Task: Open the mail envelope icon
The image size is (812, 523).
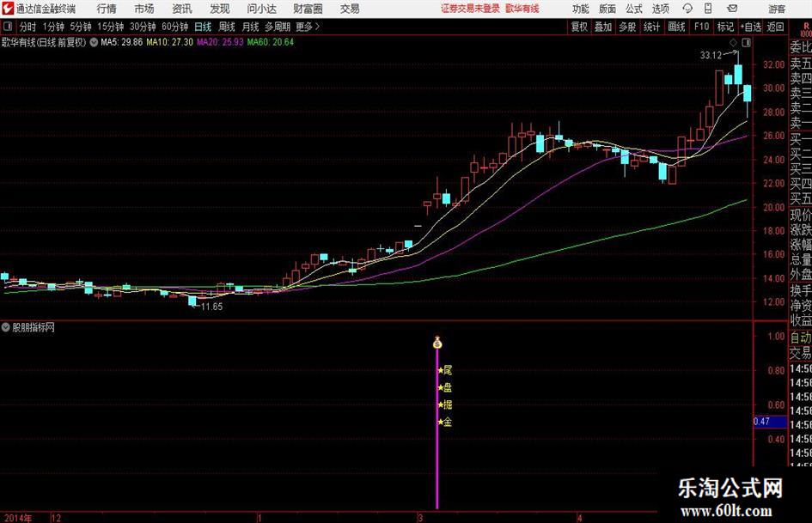Action: tap(732, 9)
